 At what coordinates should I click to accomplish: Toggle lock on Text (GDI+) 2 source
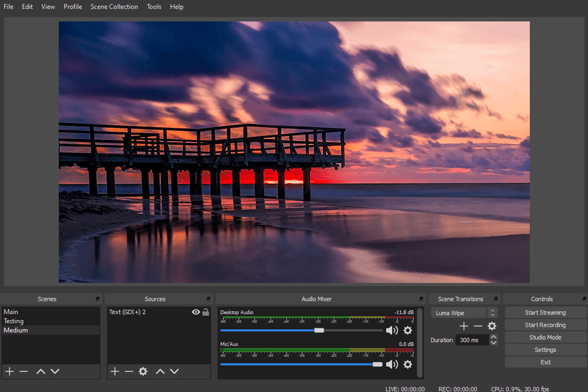pyautogui.click(x=206, y=312)
